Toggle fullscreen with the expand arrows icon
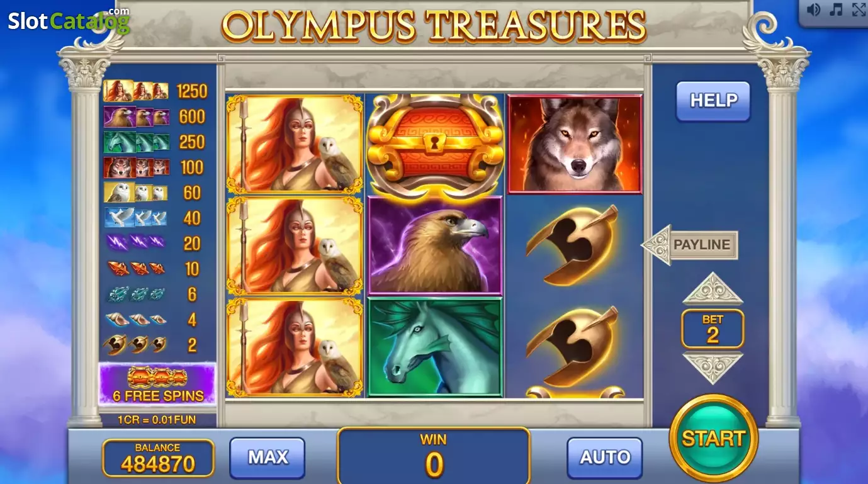The width and height of the screenshot is (868, 484). (859, 10)
